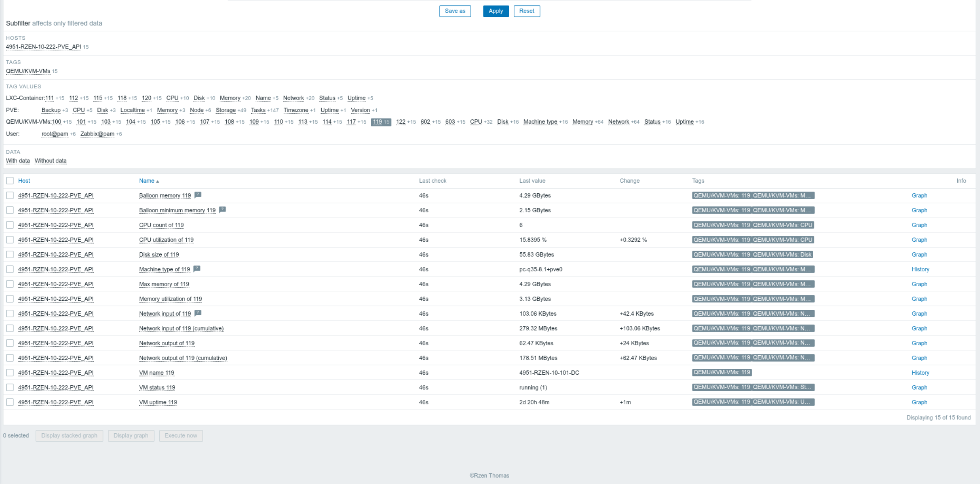Select LXC-Container tag value 111

pos(49,98)
